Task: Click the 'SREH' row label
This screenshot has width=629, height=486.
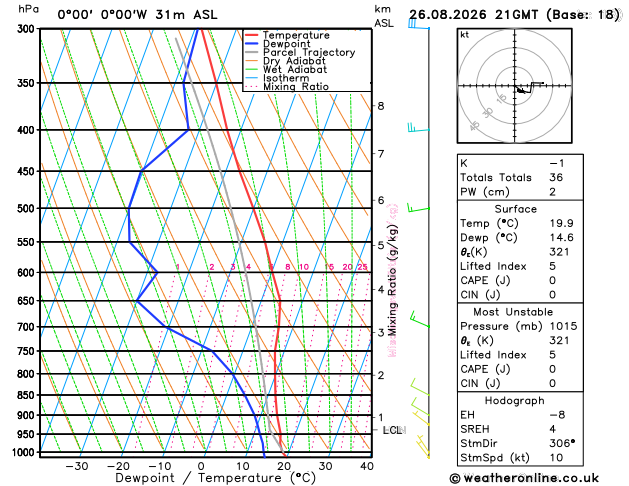Action: tap(475, 429)
